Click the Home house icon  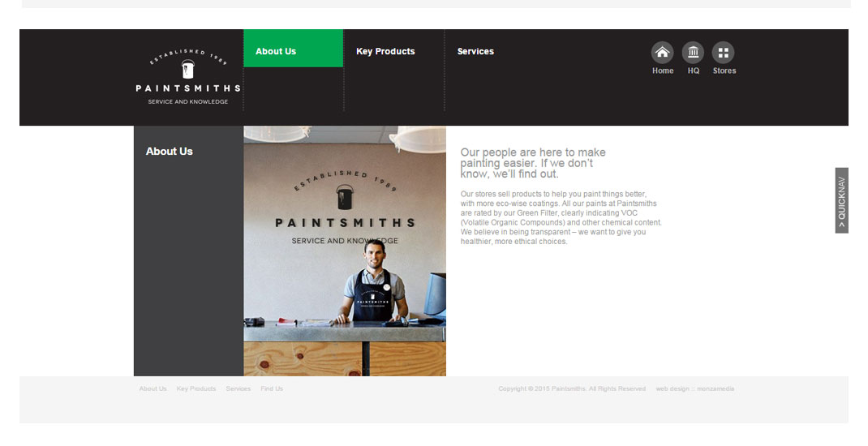click(663, 53)
